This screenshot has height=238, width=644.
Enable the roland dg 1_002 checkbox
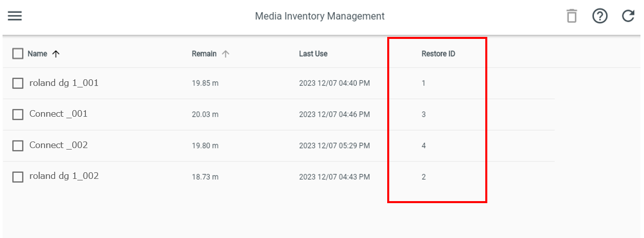pos(18,177)
